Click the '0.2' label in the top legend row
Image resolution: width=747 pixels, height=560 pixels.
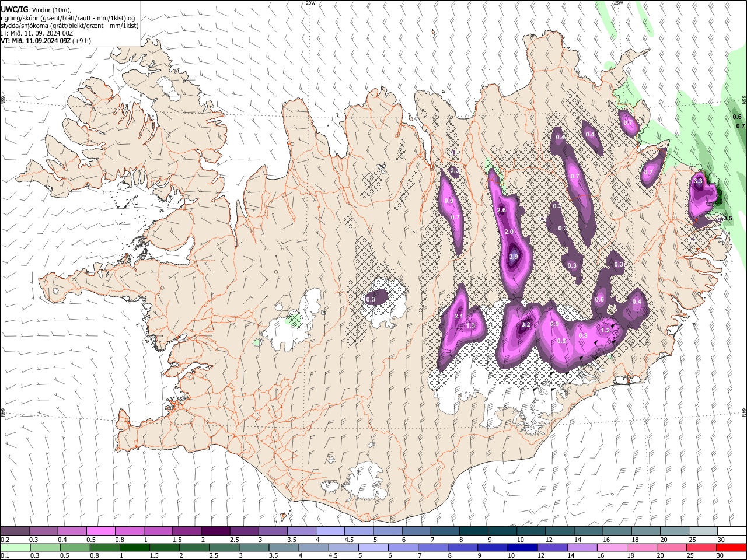click(5, 540)
